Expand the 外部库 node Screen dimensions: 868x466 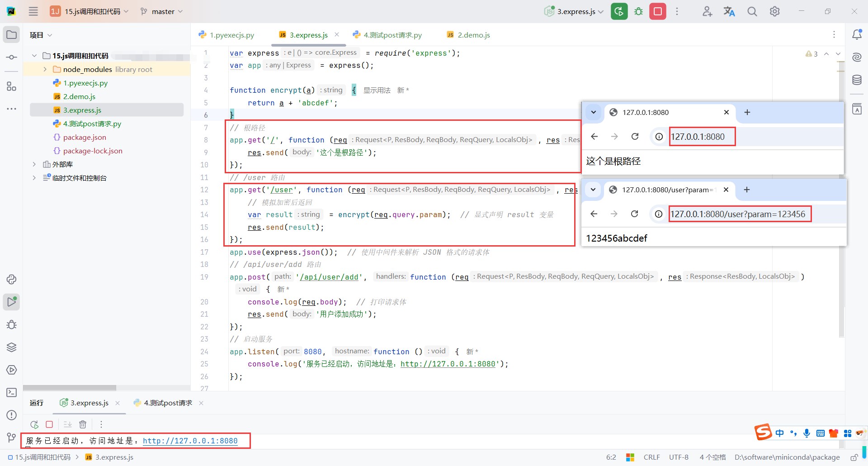34,164
